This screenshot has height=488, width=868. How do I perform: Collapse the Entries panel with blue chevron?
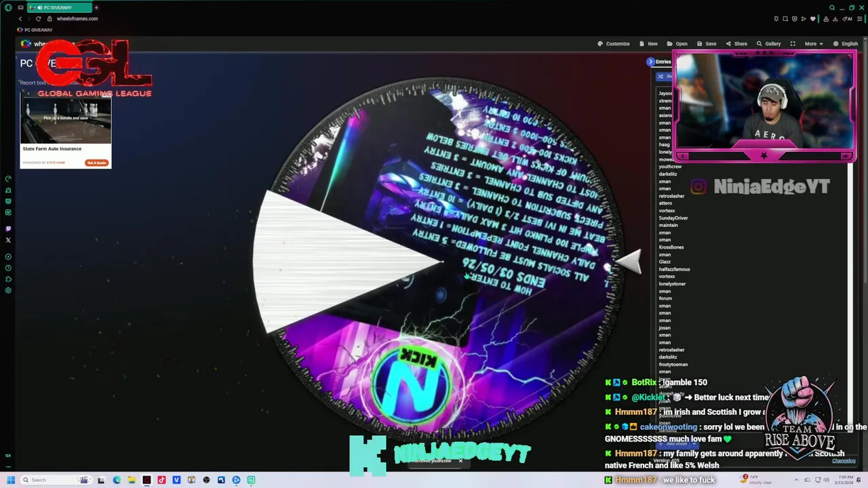pos(650,62)
